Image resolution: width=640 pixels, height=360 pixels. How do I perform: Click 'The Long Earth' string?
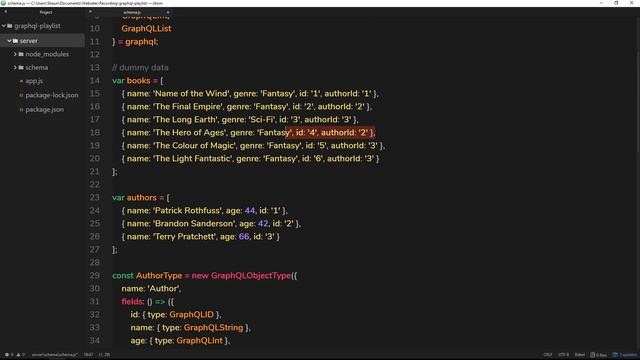[186, 120]
